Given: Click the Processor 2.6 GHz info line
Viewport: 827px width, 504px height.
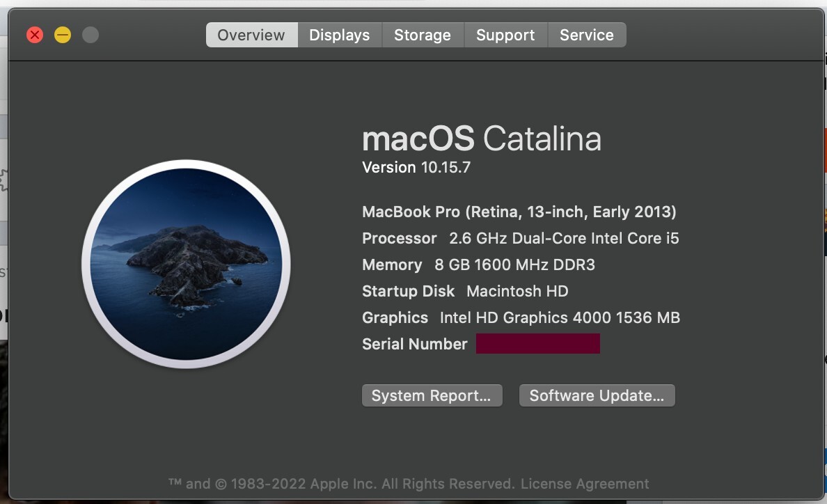Looking at the screenshot, I should click(x=520, y=238).
